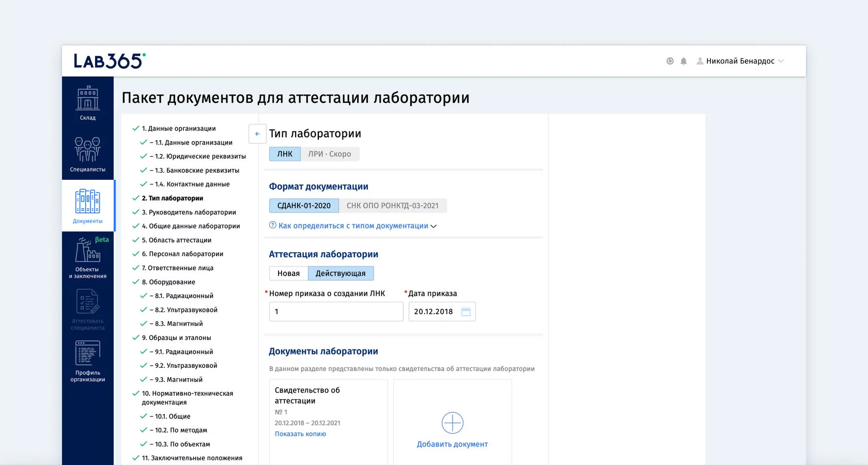
Task: Open 9.2. Ультразвуковой samples
Action: (x=183, y=366)
